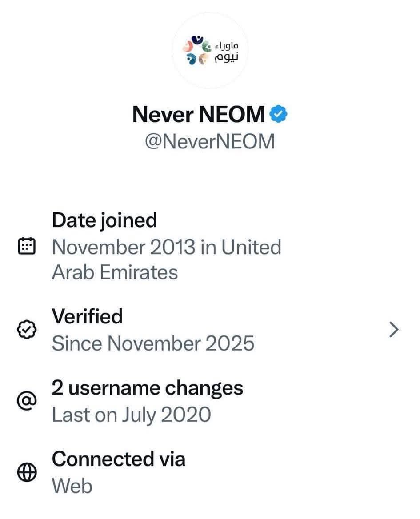
Task: Tap the colorful petal emblem in the avatar
Action: point(195,50)
